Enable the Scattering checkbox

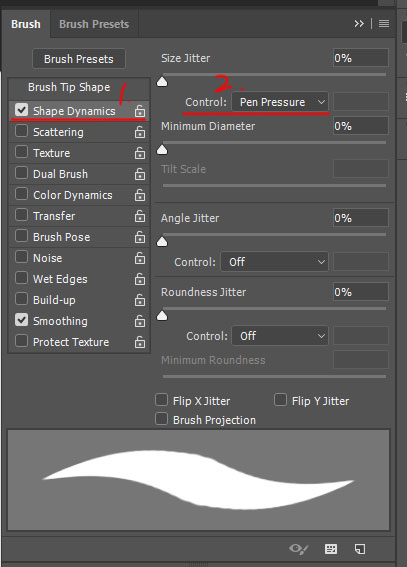[x=21, y=131]
